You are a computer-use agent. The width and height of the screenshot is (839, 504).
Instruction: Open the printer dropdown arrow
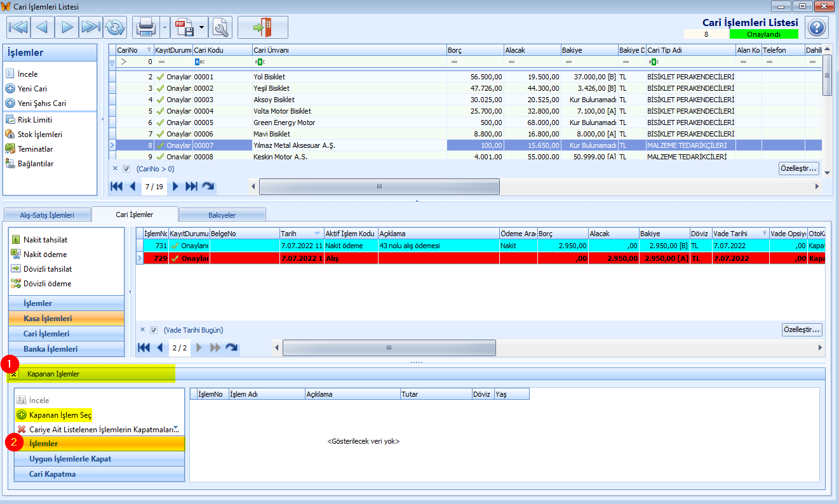coord(164,27)
